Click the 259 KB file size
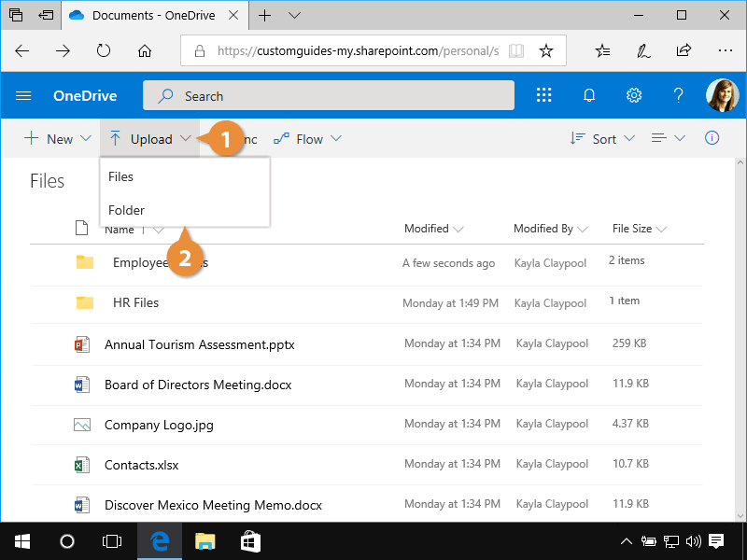Screen dimensions: 747x560 [x=628, y=343]
